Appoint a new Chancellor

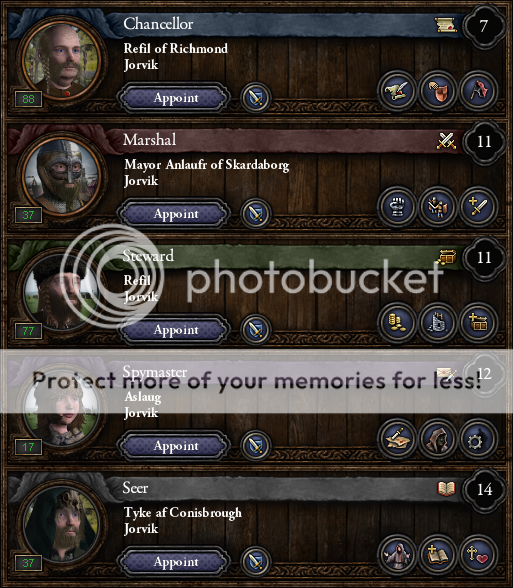click(174, 98)
